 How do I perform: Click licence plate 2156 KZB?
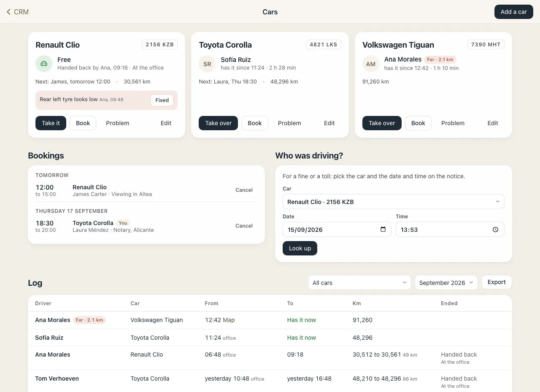(x=159, y=44)
